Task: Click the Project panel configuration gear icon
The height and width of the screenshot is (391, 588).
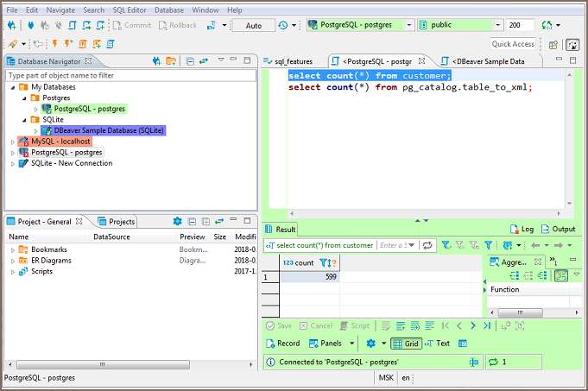Action: coord(178,222)
